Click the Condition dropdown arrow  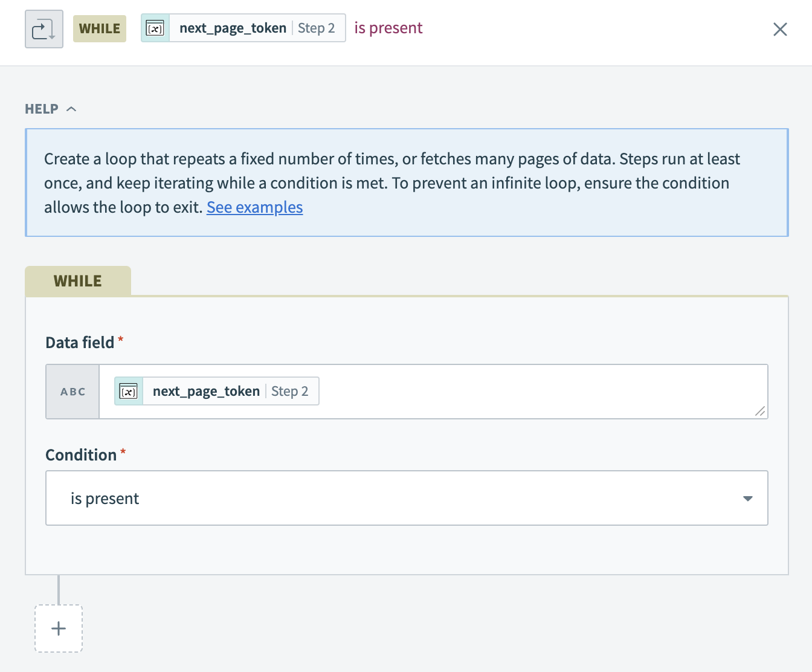[x=747, y=499]
